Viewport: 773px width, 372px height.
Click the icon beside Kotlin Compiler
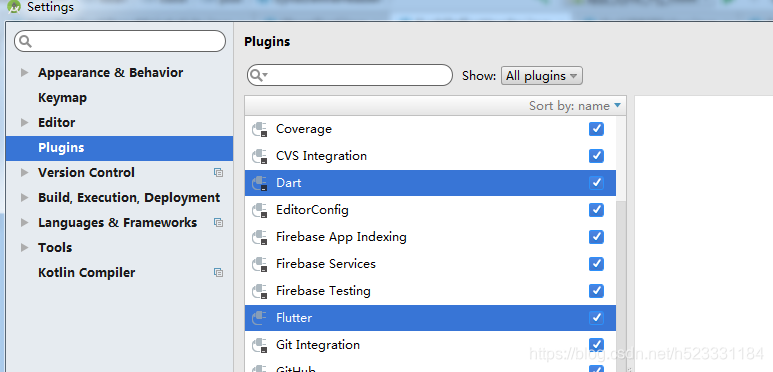[x=218, y=272]
